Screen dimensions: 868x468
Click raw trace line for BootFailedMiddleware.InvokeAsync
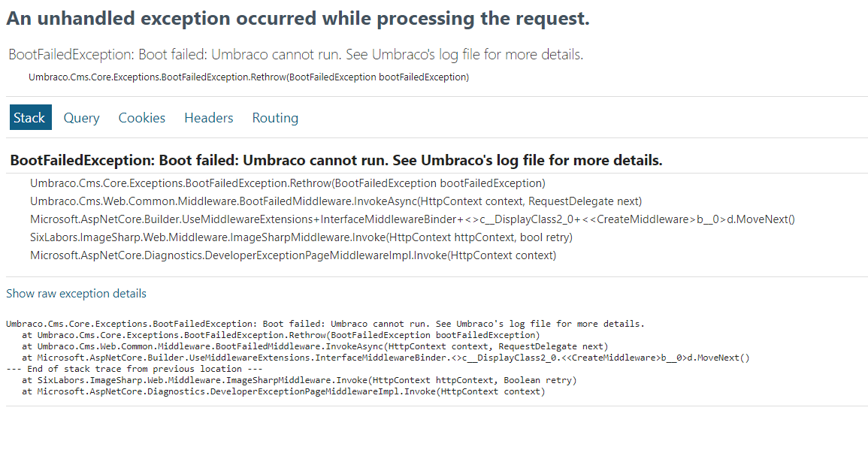(x=315, y=346)
